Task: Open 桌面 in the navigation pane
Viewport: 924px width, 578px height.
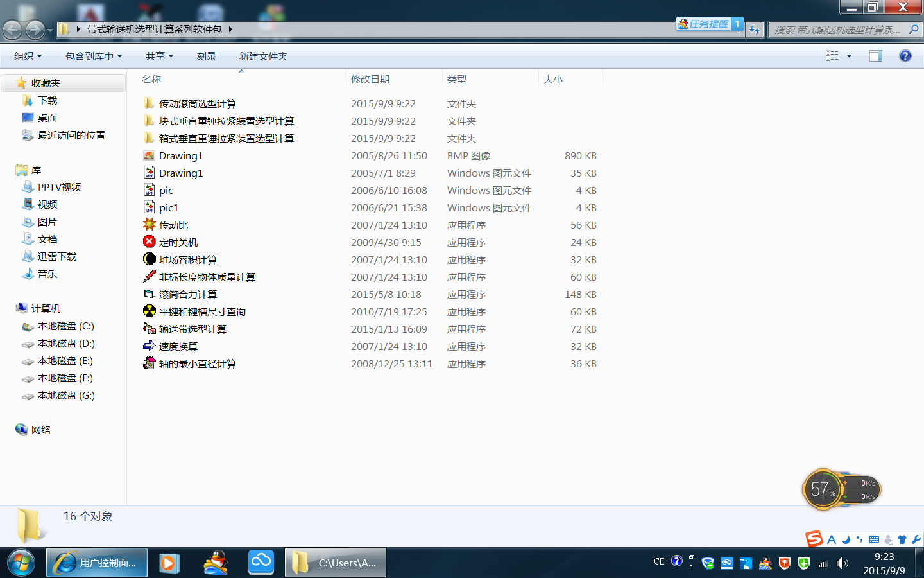Action: click(x=47, y=118)
